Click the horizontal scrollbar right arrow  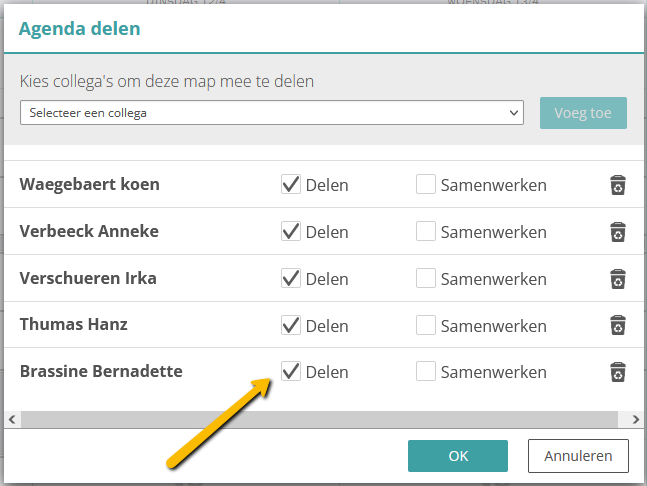pos(635,420)
